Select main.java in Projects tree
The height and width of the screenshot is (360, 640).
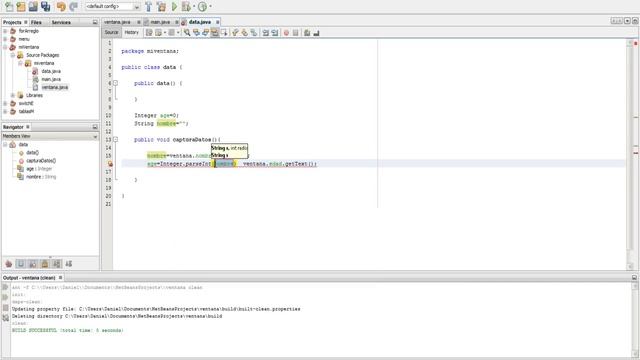pyautogui.click(x=51, y=79)
